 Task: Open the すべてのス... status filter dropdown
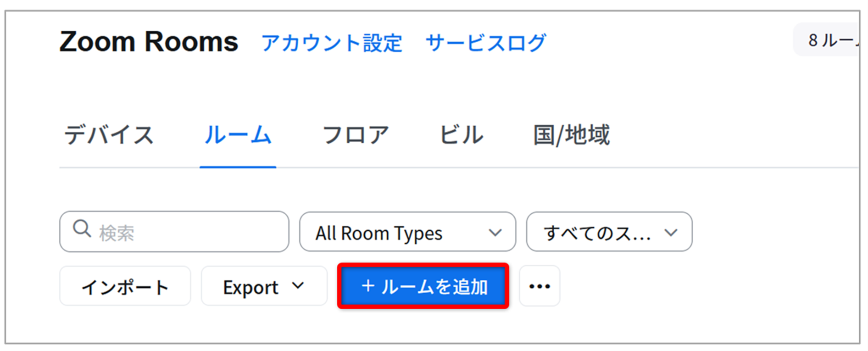click(609, 232)
